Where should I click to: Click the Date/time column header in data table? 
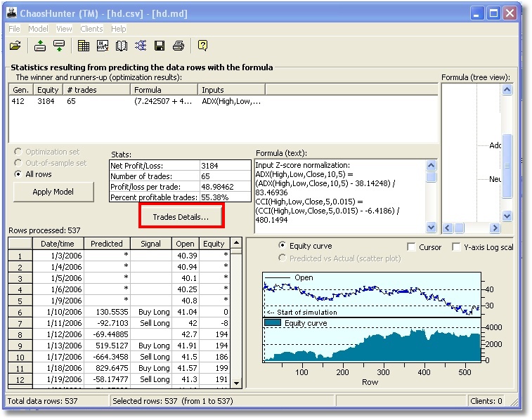[x=58, y=244]
